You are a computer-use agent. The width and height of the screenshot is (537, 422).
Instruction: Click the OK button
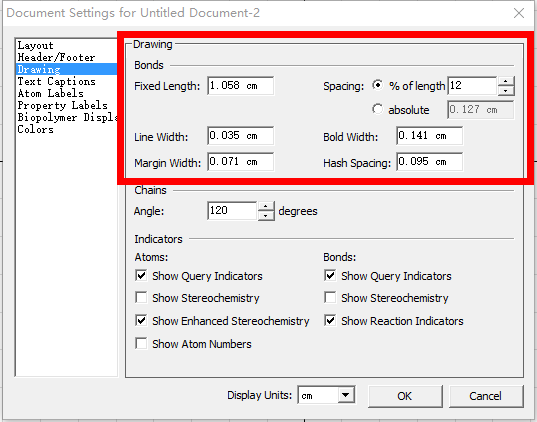click(405, 396)
